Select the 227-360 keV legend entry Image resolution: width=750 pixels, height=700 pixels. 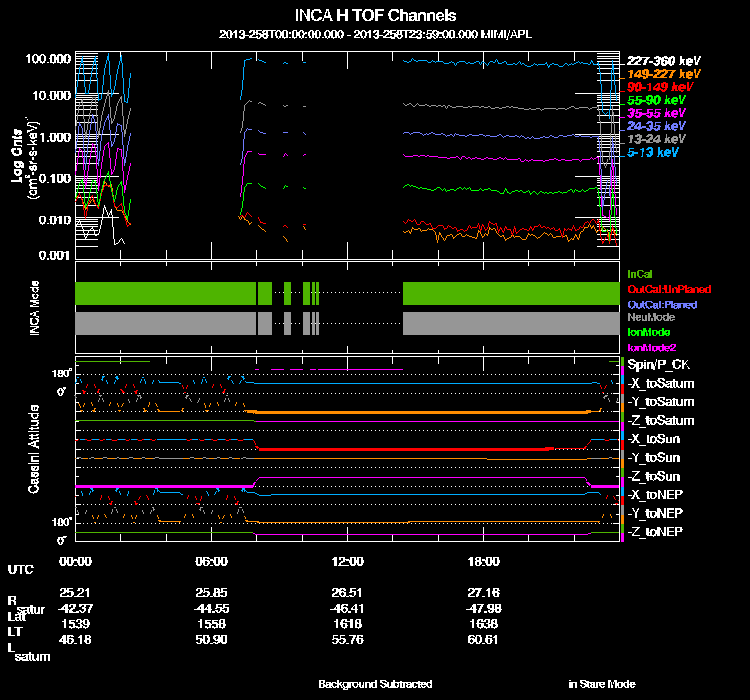pos(664,61)
